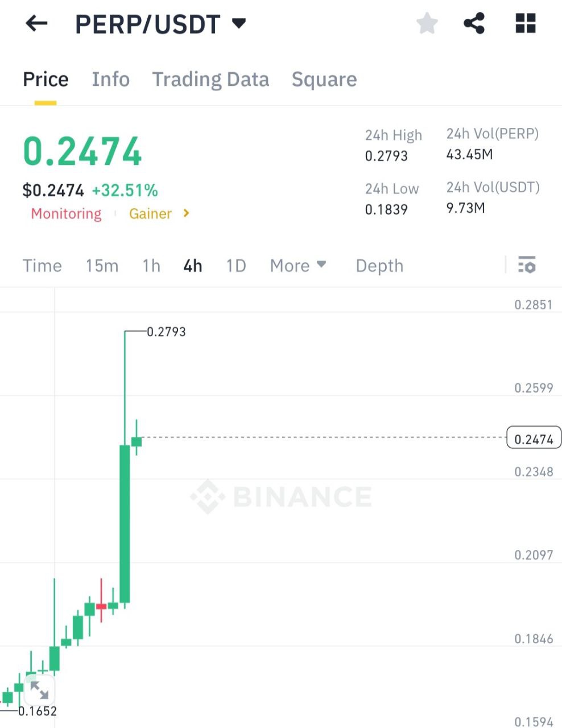The width and height of the screenshot is (562, 728).
Task: Show the Depth chart view
Action: coord(379,266)
